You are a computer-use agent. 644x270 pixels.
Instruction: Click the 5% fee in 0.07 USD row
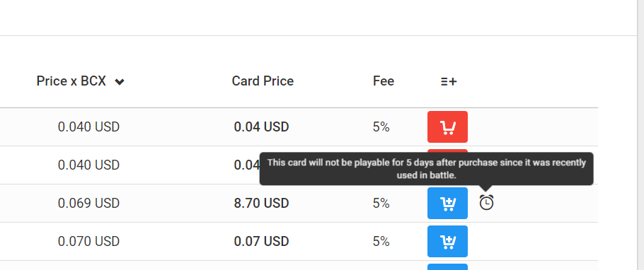(x=381, y=241)
